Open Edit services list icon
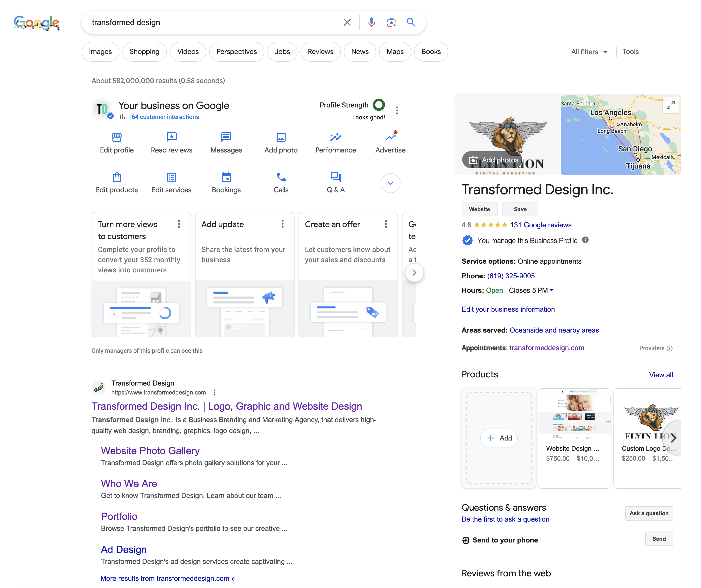The height and width of the screenshot is (588, 701). click(172, 177)
